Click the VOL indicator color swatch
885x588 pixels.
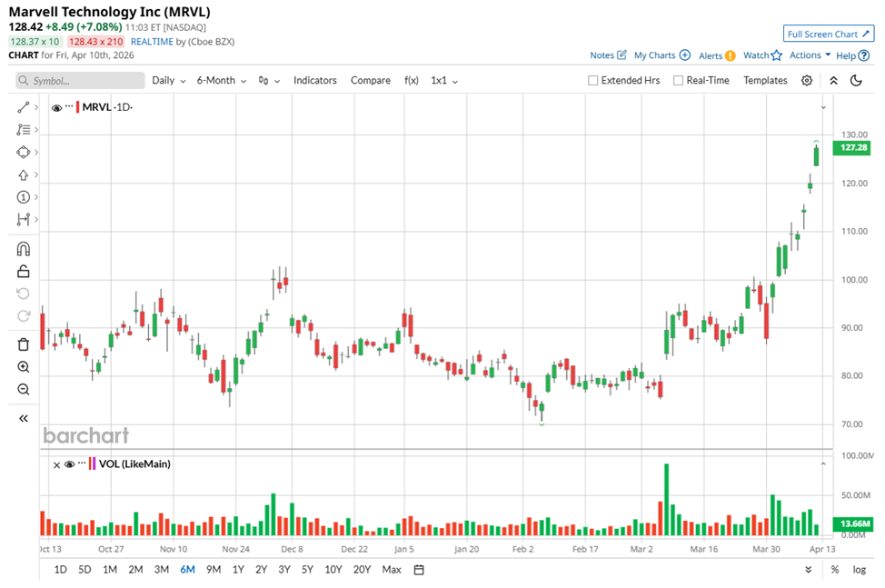92,463
